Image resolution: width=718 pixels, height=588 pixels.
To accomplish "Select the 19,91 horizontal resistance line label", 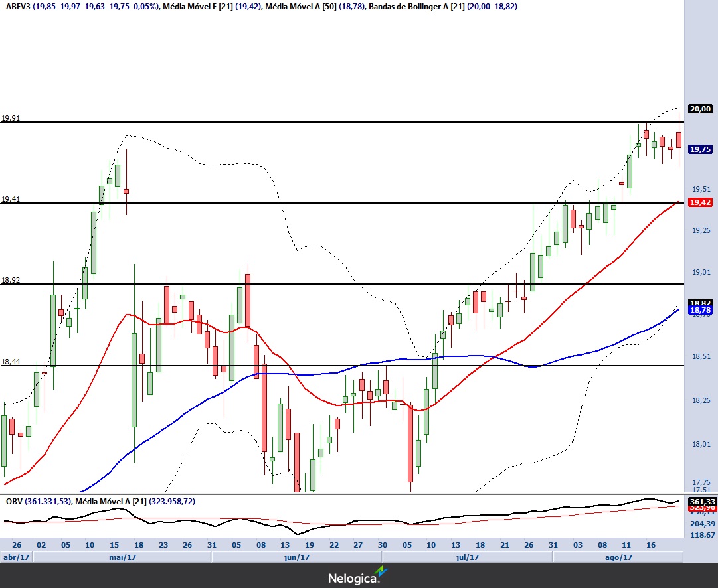I will click(x=11, y=118).
